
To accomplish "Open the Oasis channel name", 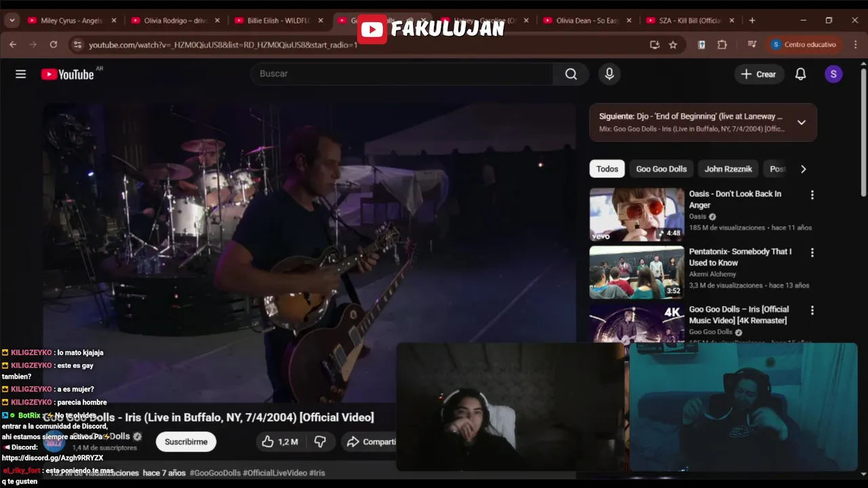I will pyautogui.click(x=697, y=217).
